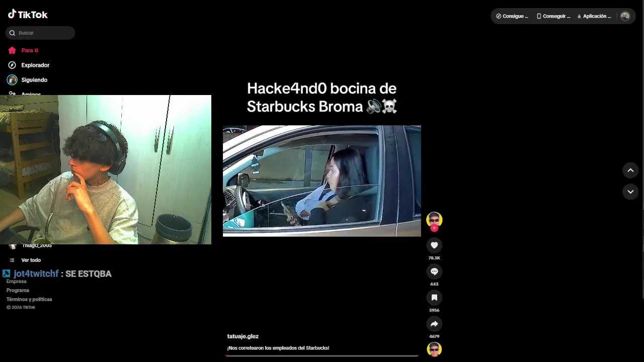Screen dimensions: 644x362
Task: Go to the next video
Action: 630,192
